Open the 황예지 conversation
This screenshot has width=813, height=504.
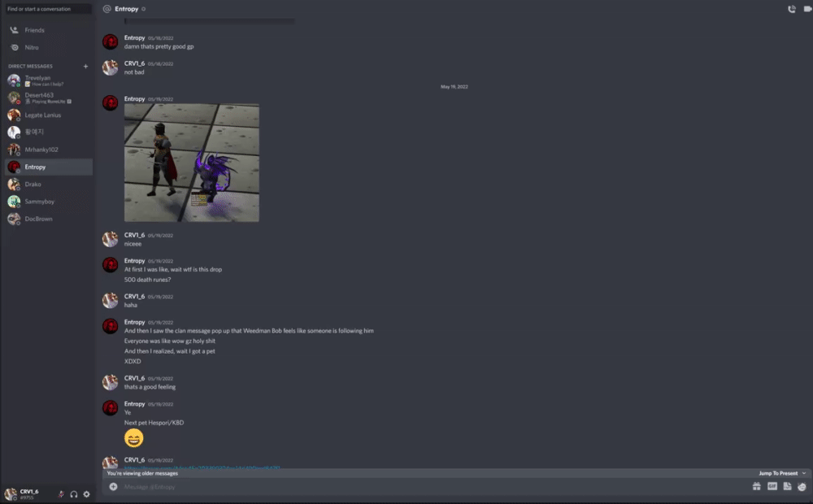49,133
